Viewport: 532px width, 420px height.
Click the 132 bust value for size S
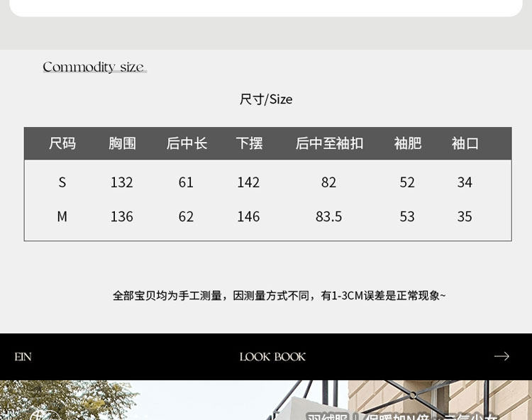coord(121,182)
